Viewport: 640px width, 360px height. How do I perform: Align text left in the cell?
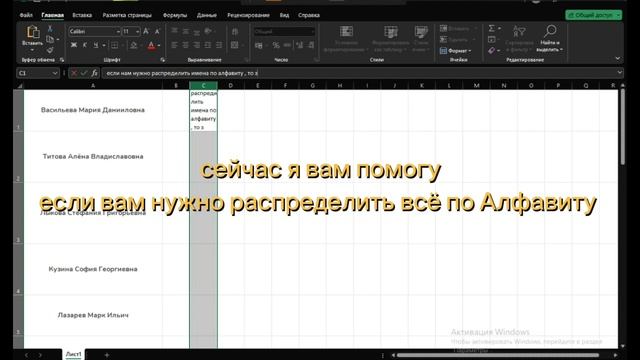(174, 45)
